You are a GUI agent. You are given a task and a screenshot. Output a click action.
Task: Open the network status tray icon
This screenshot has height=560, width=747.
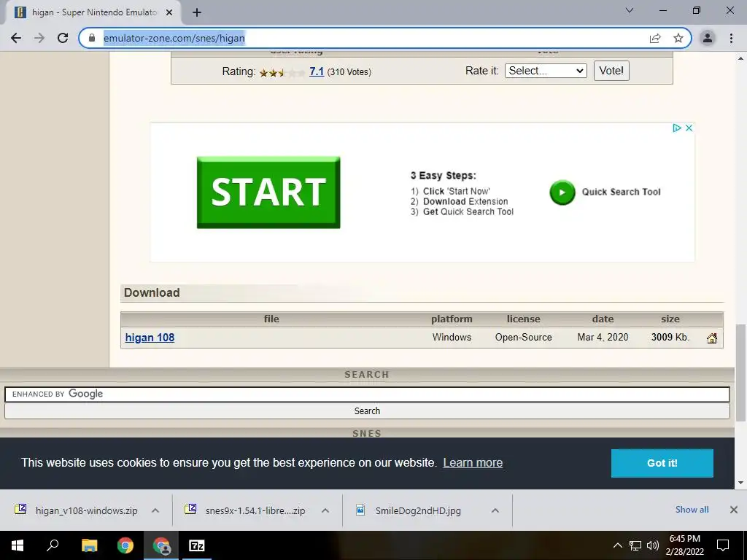click(x=635, y=545)
